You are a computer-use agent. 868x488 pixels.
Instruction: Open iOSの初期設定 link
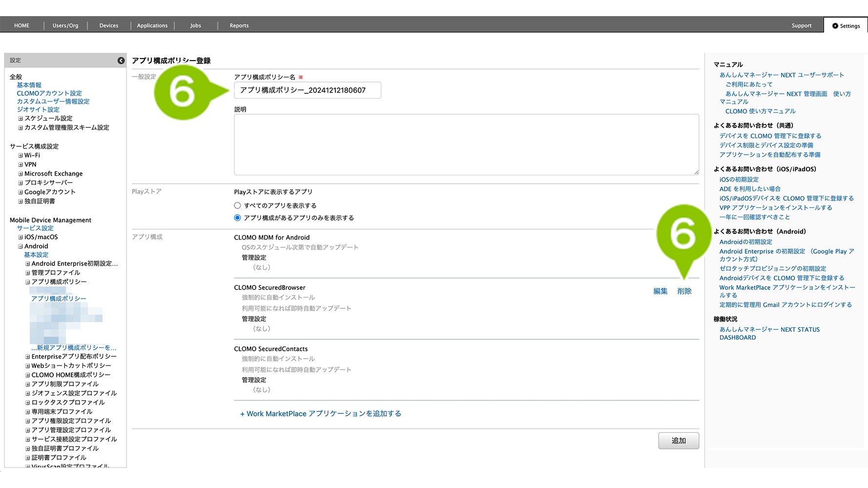click(x=739, y=180)
